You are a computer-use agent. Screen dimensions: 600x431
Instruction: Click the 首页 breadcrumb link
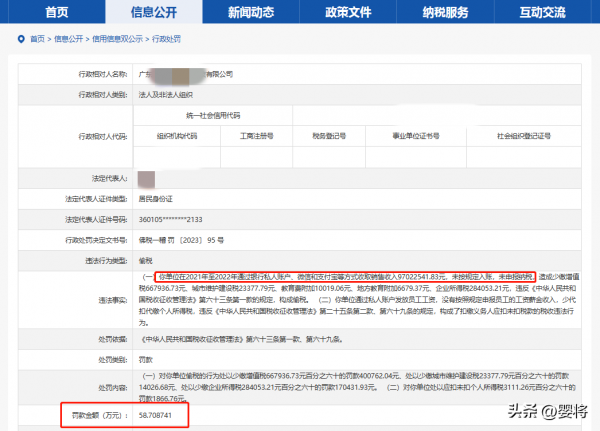(x=37, y=38)
